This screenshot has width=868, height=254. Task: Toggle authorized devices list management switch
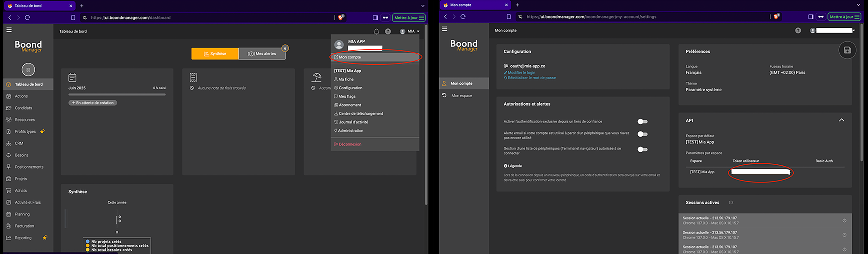[x=642, y=149]
